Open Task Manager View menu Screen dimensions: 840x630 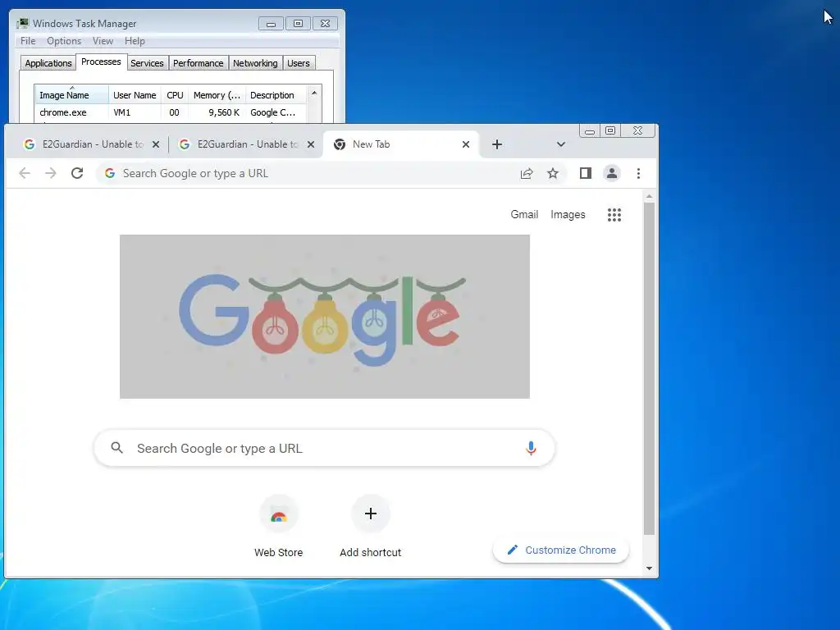(x=103, y=41)
